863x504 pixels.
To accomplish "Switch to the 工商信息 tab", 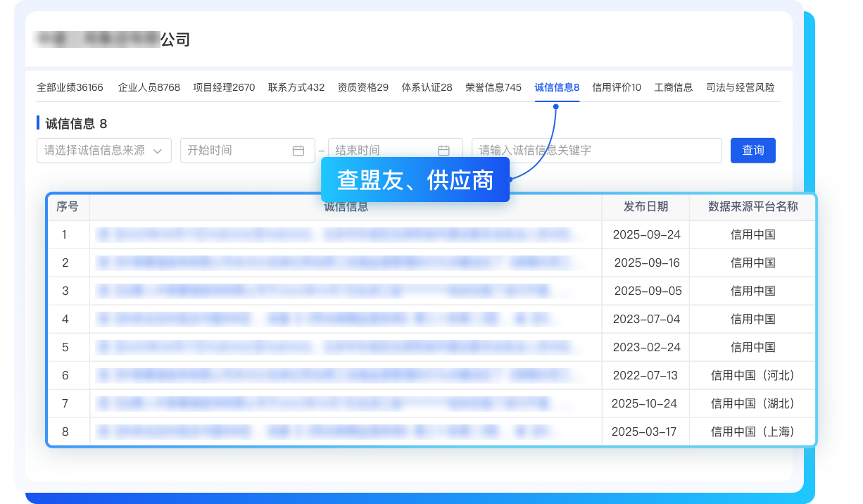I will 674,88.
